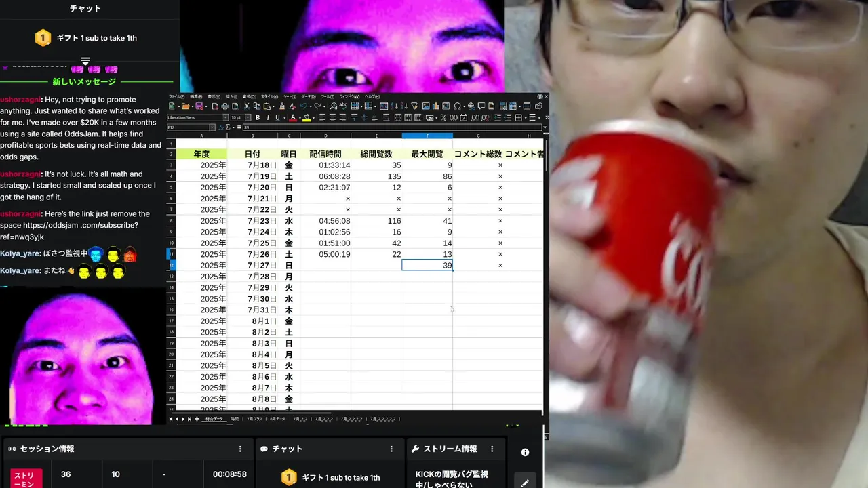Open the ヘルプ menu
Screen dimensions: 868x488
(372, 97)
